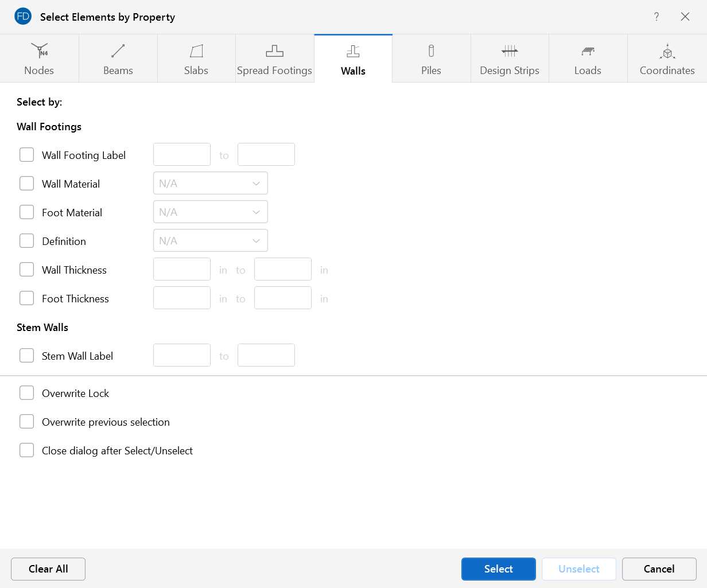
Task: Expand the Definition dropdown
Action: pos(210,241)
